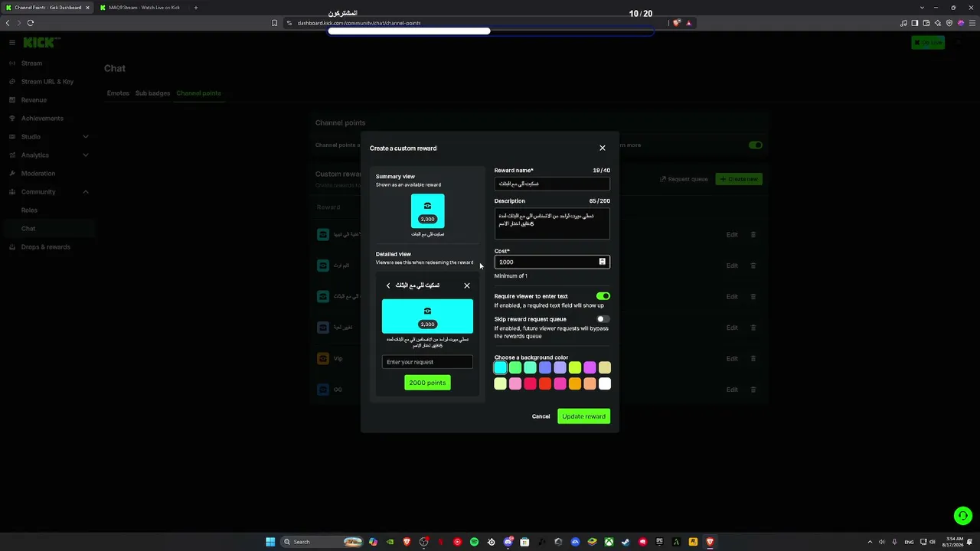
Task: Select the Channel points tab
Action: click(x=198, y=93)
